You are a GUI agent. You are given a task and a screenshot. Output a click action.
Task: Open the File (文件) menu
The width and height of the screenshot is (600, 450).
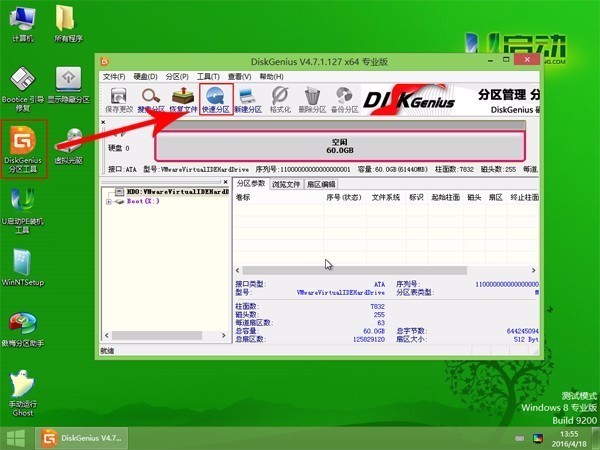(114, 77)
